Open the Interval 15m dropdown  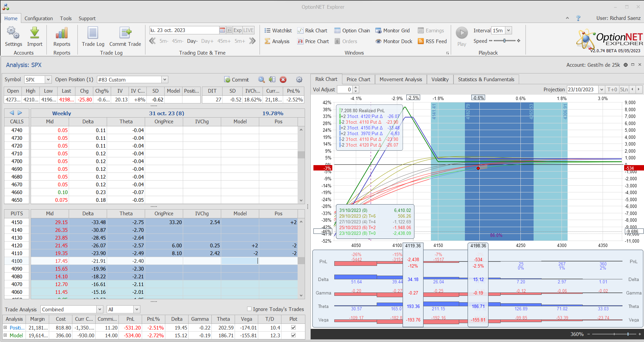point(508,31)
